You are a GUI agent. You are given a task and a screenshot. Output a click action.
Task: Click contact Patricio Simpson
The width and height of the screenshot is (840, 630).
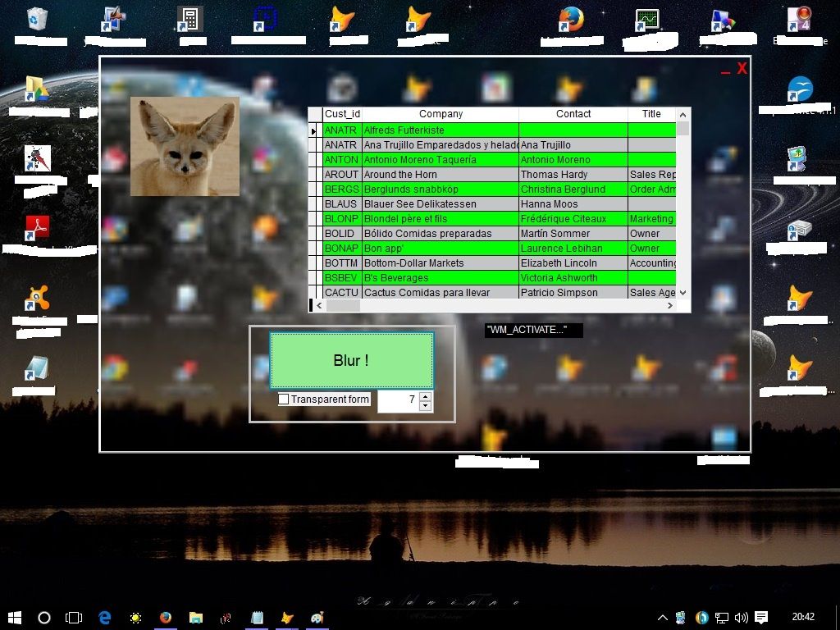(x=573, y=293)
